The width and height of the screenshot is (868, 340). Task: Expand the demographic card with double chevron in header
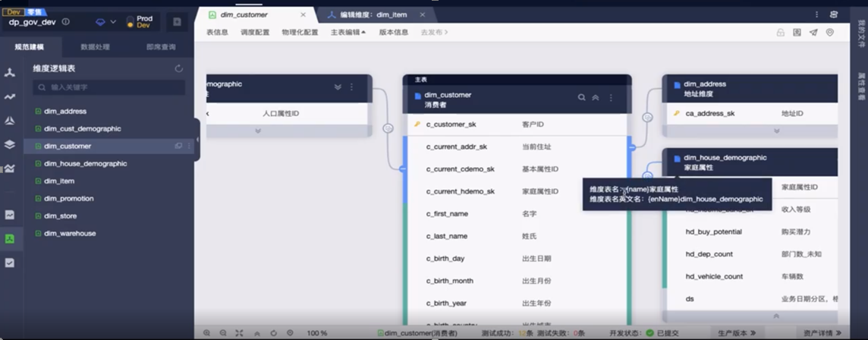(x=338, y=87)
